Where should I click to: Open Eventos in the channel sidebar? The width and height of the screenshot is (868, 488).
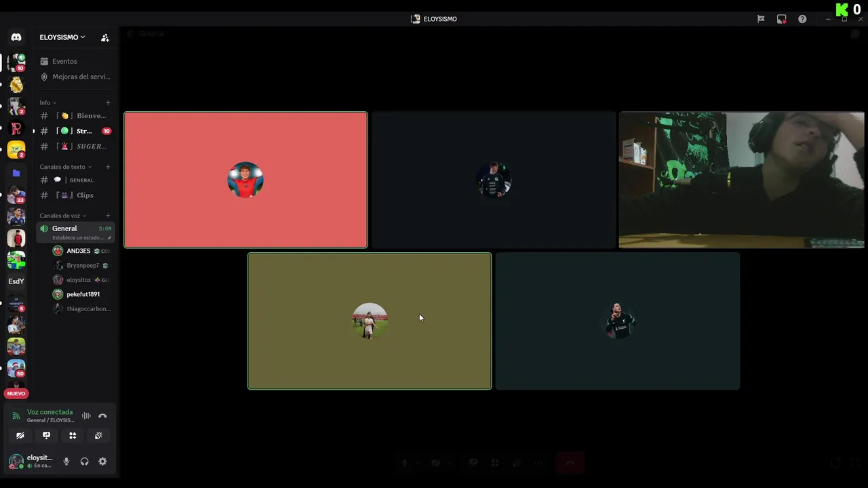[x=64, y=61]
